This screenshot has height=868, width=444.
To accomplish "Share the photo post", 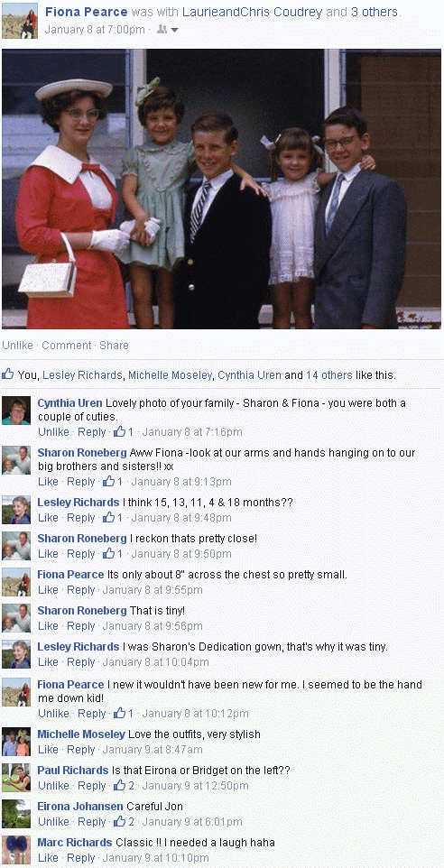I will (x=114, y=345).
